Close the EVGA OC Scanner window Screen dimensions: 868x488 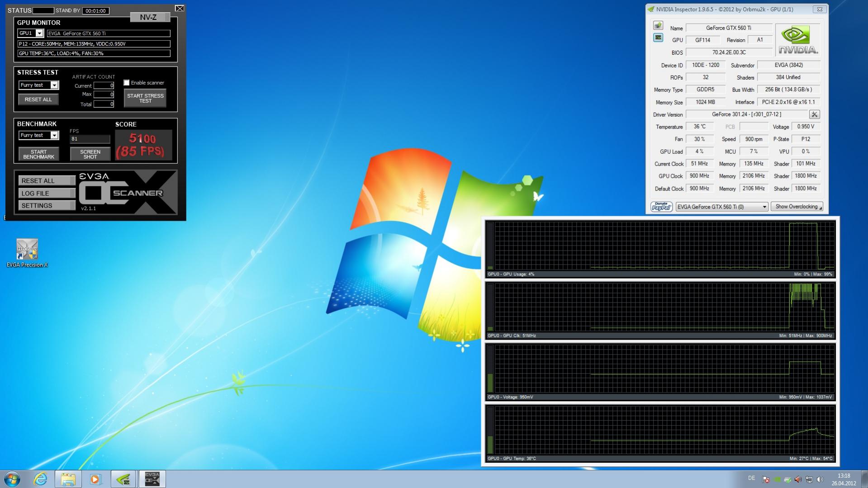click(180, 8)
